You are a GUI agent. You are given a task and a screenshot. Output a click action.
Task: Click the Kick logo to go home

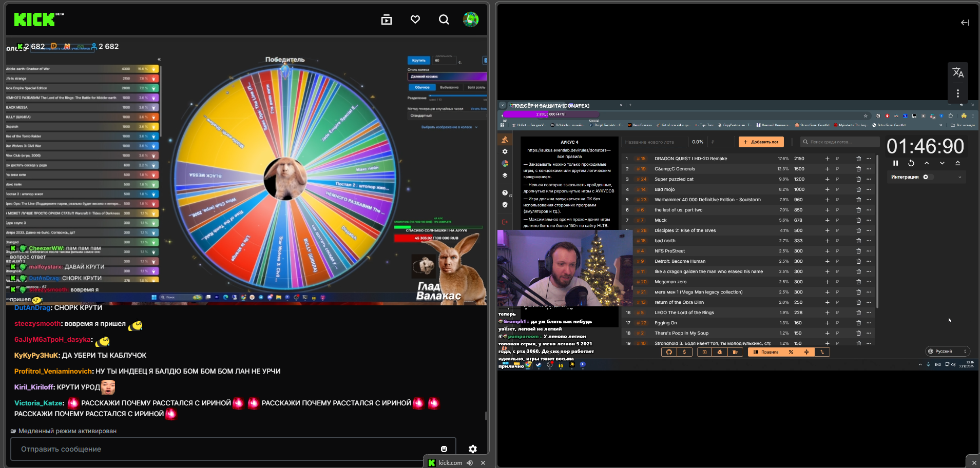(x=34, y=19)
